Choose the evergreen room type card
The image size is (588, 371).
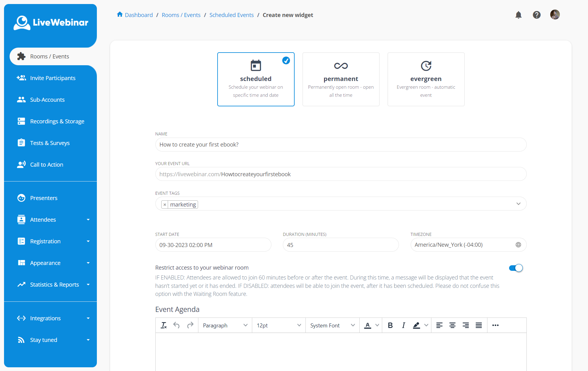click(x=426, y=79)
